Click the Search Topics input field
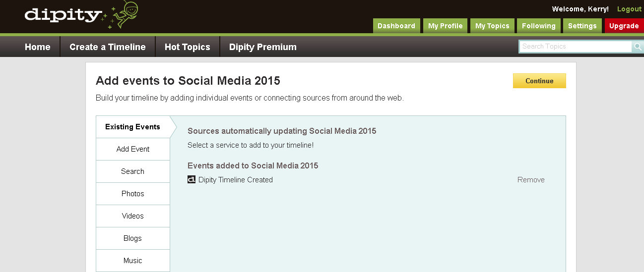The image size is (644, 272). pos(576,47)
